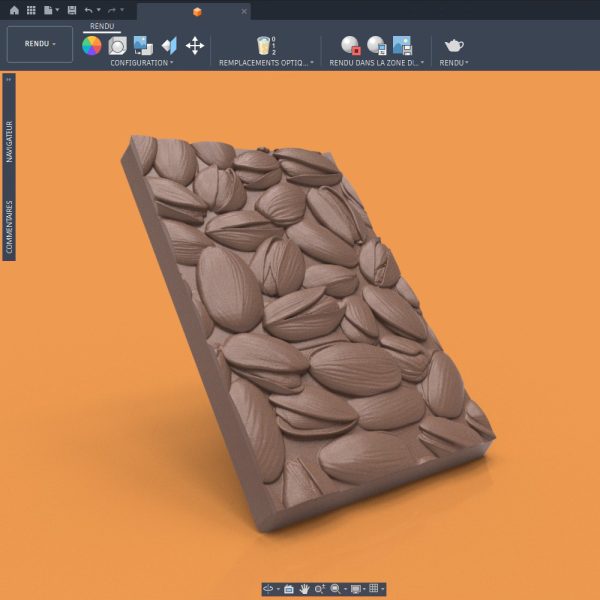Open the NAVIGATEUR side panel
This screenshot has width=600, height=600.
click(9, 142)
